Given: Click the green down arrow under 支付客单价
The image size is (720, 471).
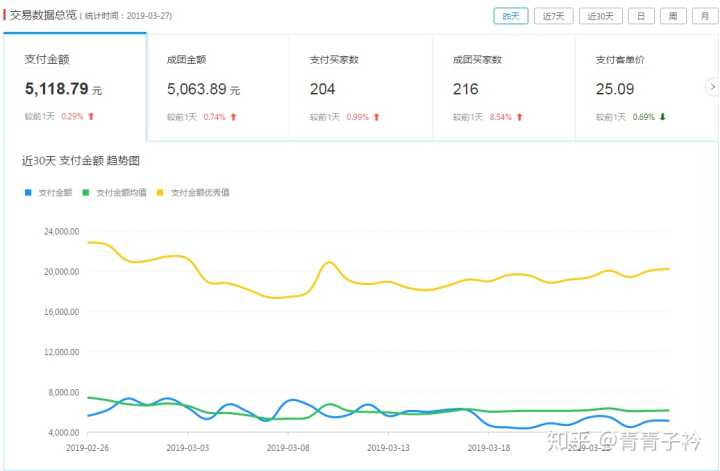Looking at the screenshot, I should pyautogui.click(x=662, y=117).
